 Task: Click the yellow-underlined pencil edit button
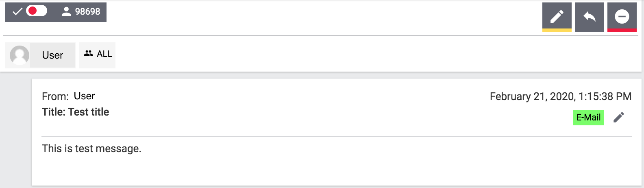tap(557, 17)
